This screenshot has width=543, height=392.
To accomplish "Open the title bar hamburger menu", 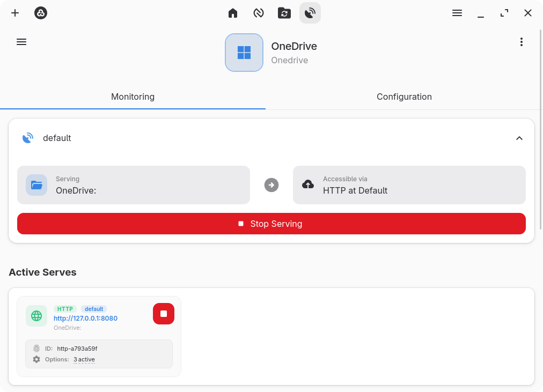I will coord(457,13).
